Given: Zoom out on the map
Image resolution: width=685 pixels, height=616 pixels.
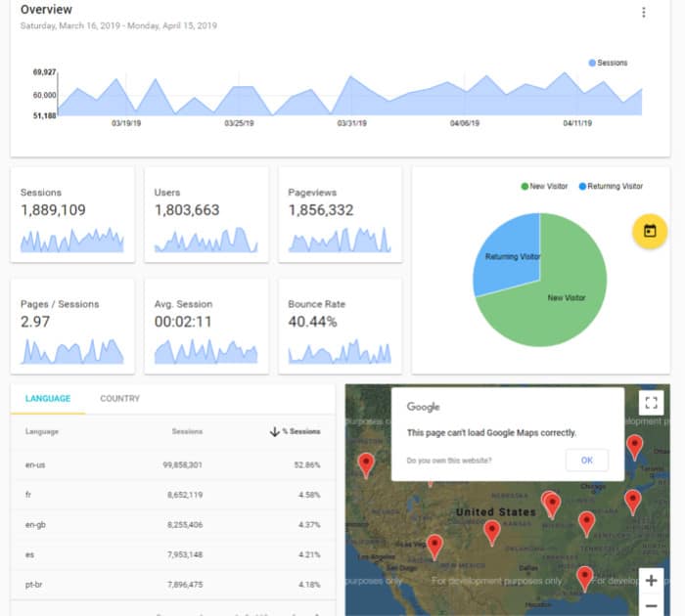Looking at the screenshot, I should coord(651,605).
